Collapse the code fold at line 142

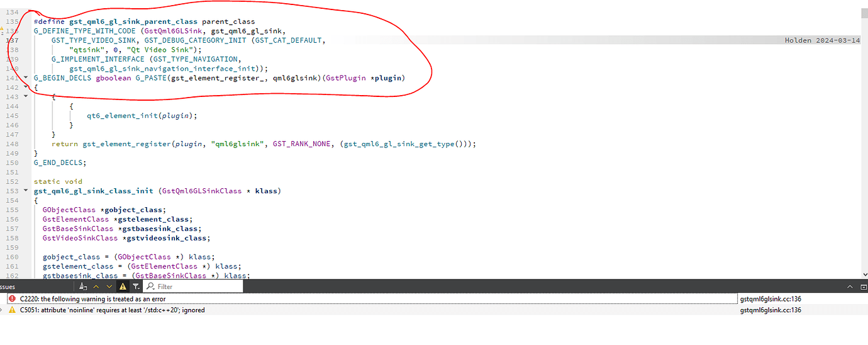pyautogui.click(x=26, y=88)
